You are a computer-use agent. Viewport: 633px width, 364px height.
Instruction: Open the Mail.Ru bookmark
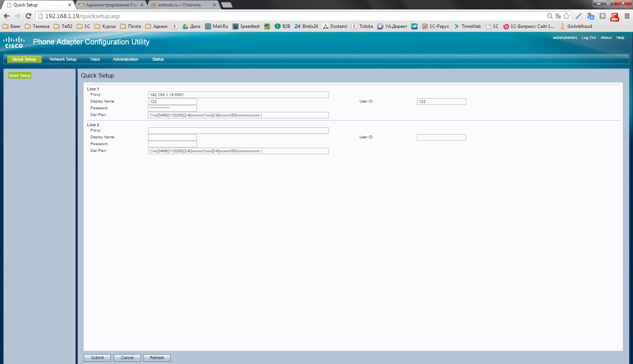point(217,26)
